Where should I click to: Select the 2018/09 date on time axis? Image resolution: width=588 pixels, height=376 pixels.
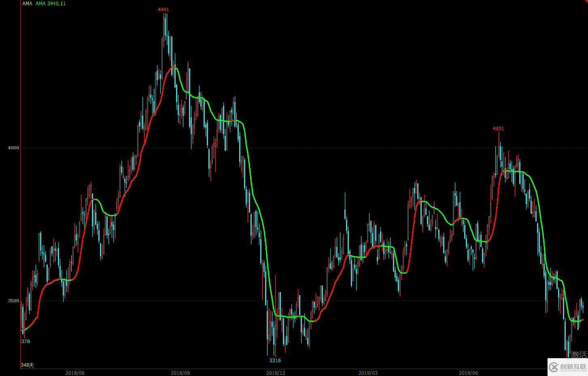180,373
